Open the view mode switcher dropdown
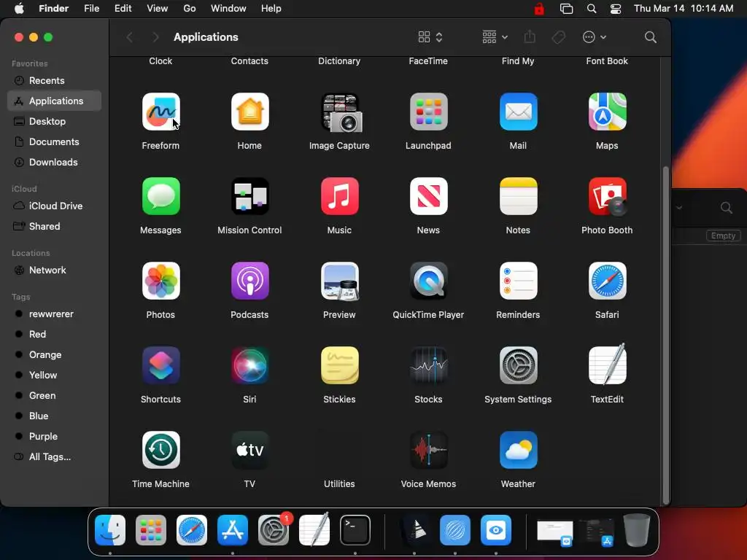 click(430, 37)
